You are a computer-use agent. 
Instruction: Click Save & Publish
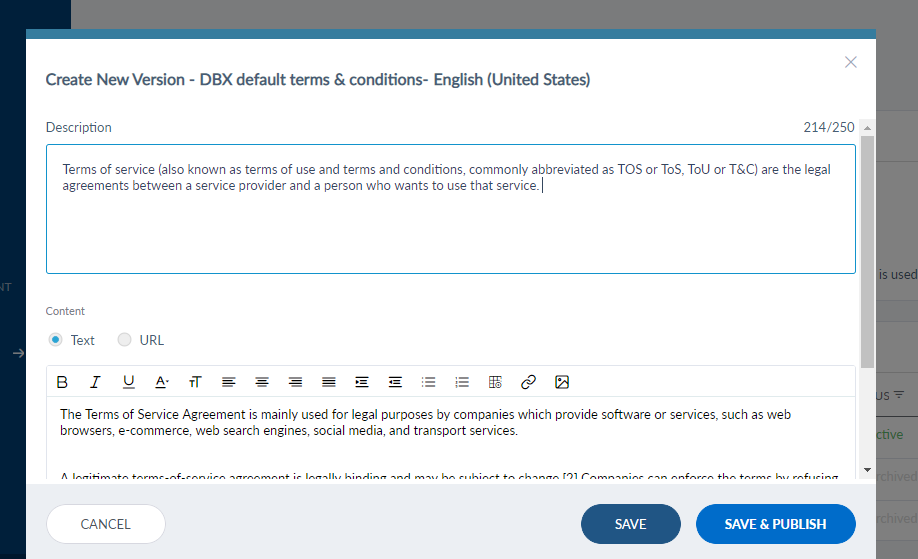click(x=775, y=524)
